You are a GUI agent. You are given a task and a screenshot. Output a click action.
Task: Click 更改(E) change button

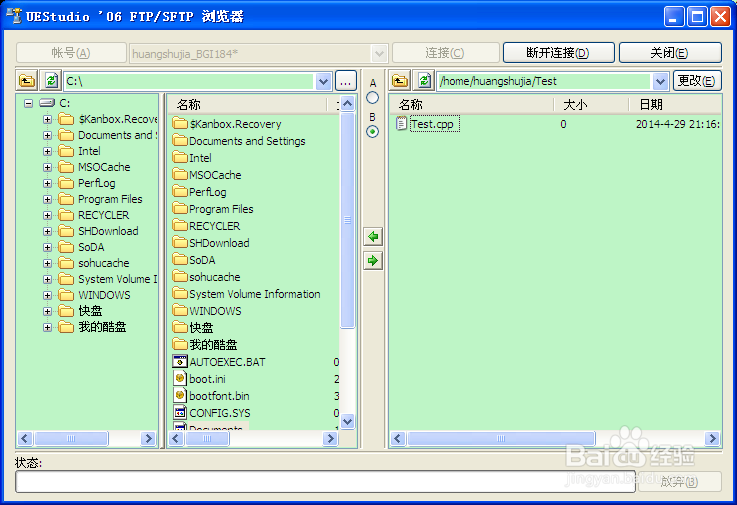697,81
